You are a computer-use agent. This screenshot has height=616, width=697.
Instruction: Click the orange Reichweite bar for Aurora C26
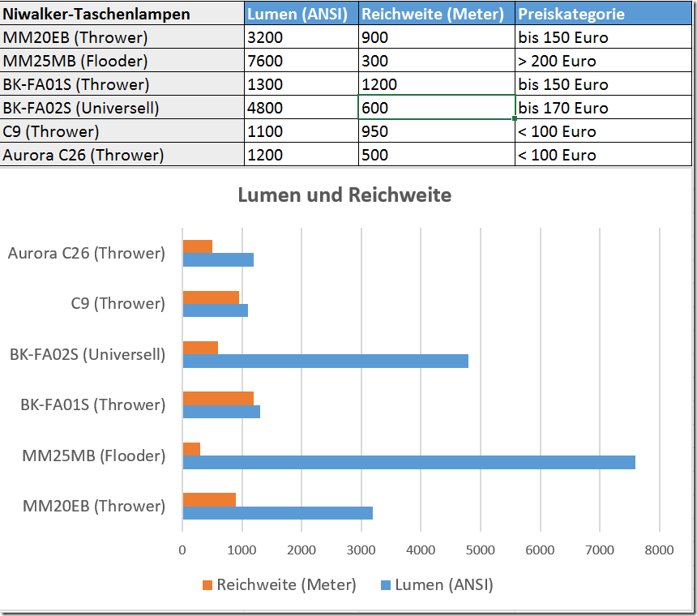[x=198, y=246]
